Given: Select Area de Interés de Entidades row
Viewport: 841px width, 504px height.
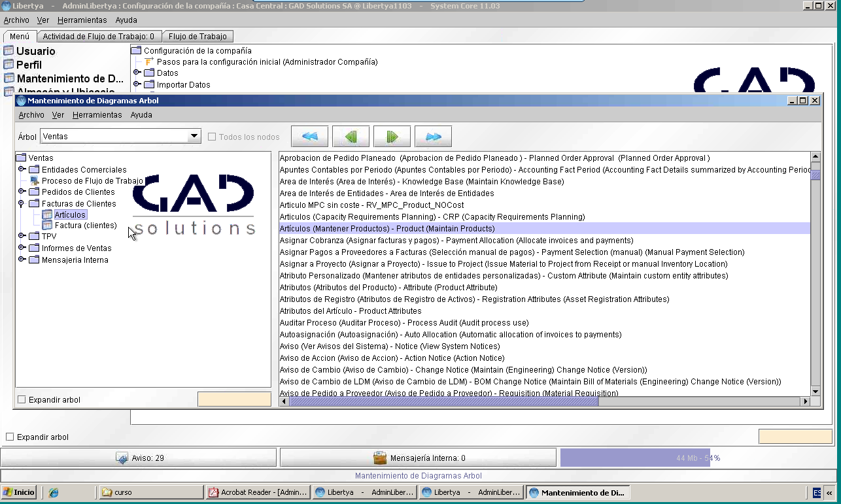Looking at the screenshot, I should pyautogui.click(x=544, y=193).
